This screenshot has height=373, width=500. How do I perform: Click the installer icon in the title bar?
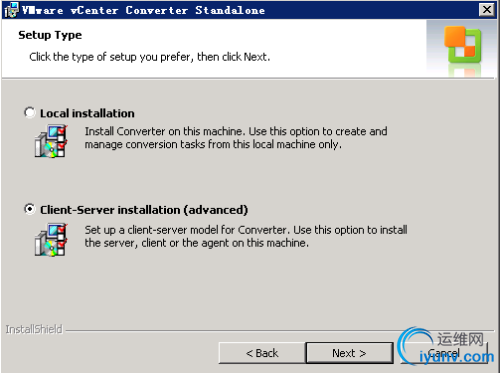tap(12, 10)
